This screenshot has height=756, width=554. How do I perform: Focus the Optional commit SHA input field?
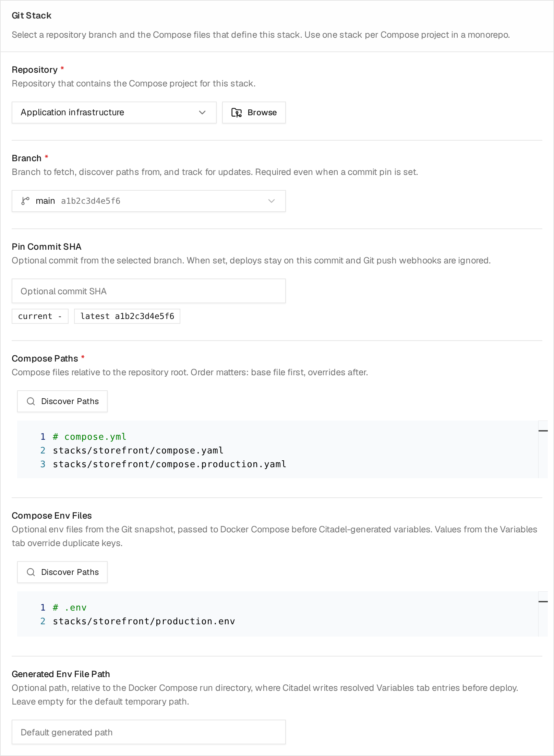point(148,291)
